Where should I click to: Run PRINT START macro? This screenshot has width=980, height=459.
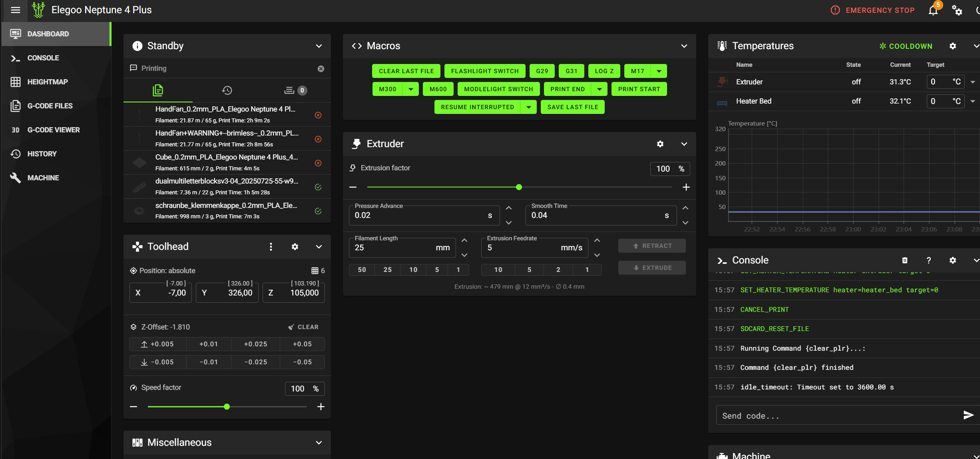pos(639,89)
